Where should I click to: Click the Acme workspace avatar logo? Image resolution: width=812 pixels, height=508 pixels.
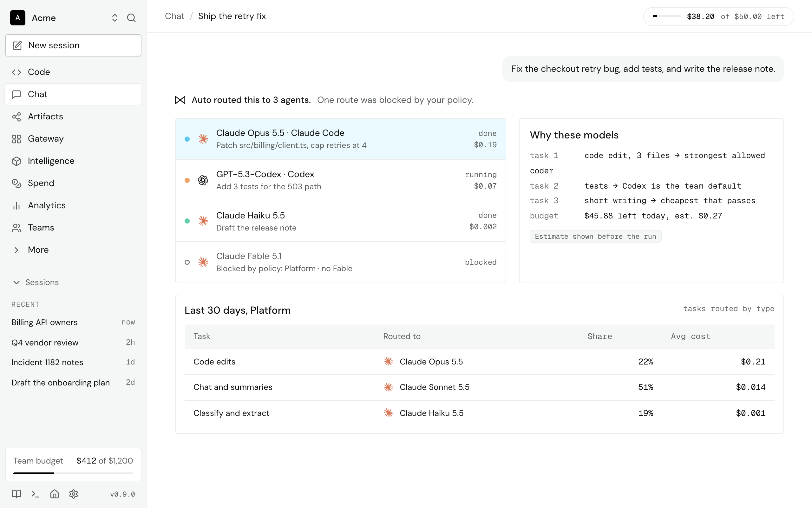(18, 18)
